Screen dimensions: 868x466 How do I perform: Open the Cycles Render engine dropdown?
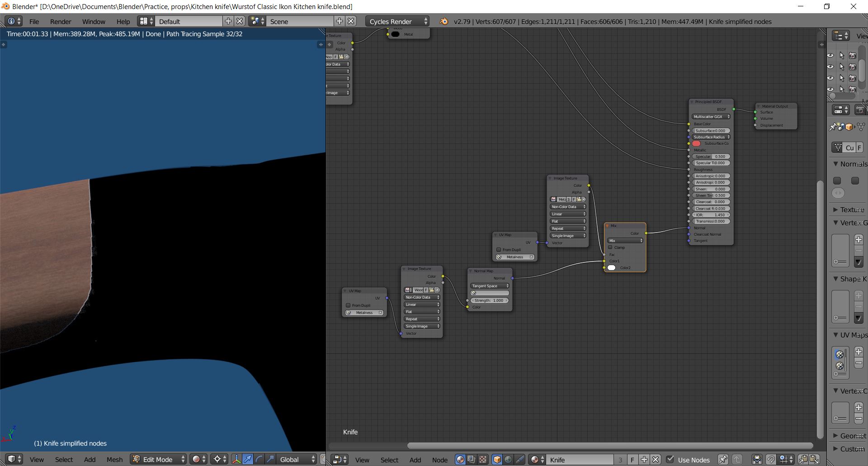pos(397,21)
